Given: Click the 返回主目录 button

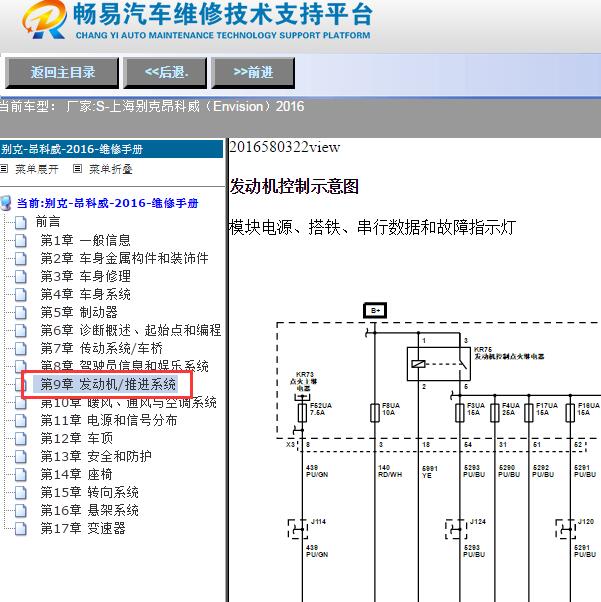Looking at the screenshot, I should pos(62,73).
